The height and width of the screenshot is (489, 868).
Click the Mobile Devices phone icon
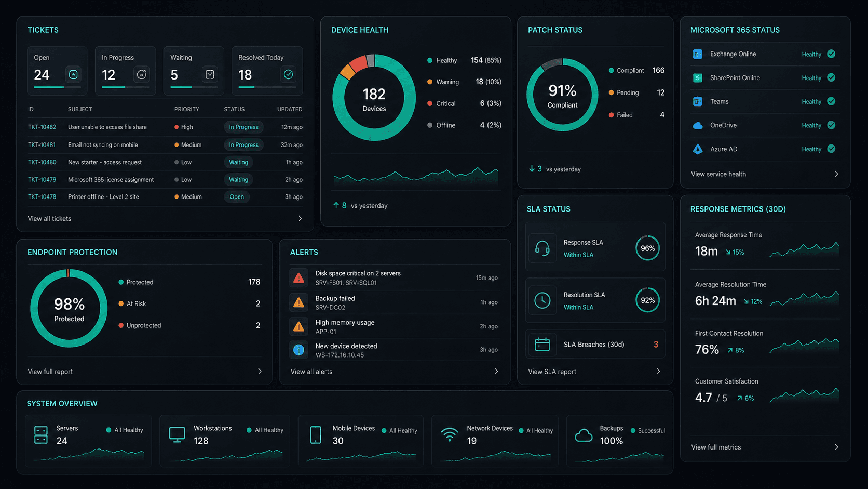(x=316, y=435)
